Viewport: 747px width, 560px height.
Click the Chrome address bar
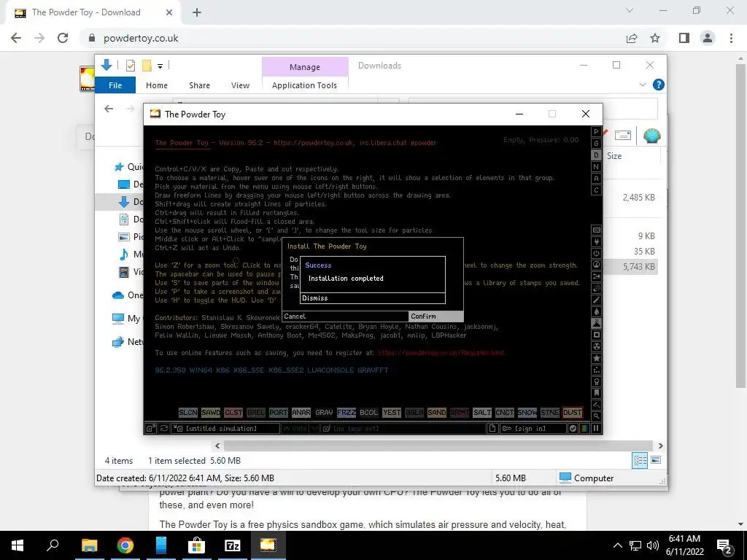352,38
